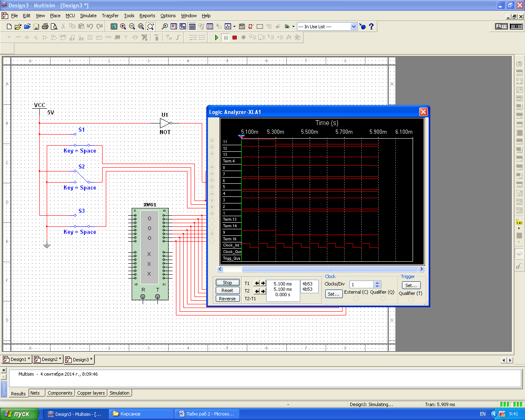
Task: Zoom to fit page
Action: tap(151, 27)
